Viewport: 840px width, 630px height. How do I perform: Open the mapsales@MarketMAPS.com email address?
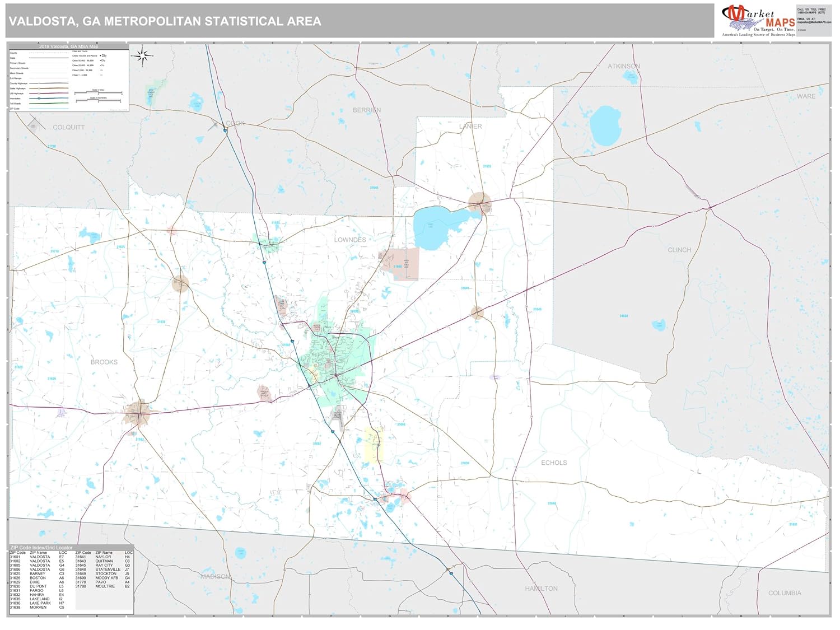(x=813, y=22)
